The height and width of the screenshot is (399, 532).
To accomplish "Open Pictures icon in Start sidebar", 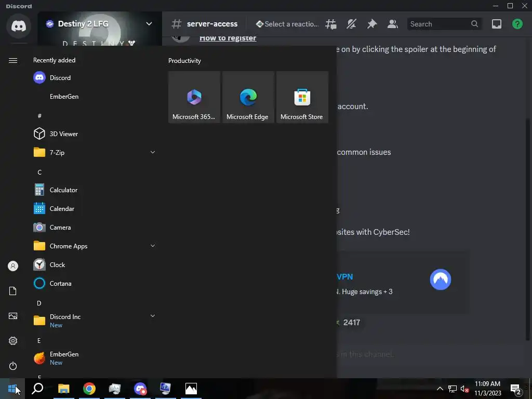I will [x=13, y=316].
